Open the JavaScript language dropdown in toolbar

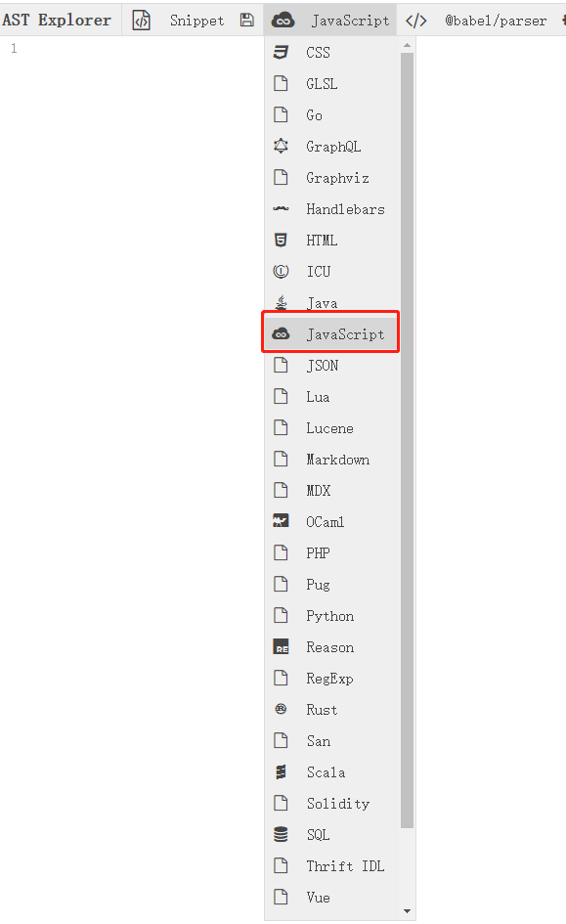[x=330, y=20]
